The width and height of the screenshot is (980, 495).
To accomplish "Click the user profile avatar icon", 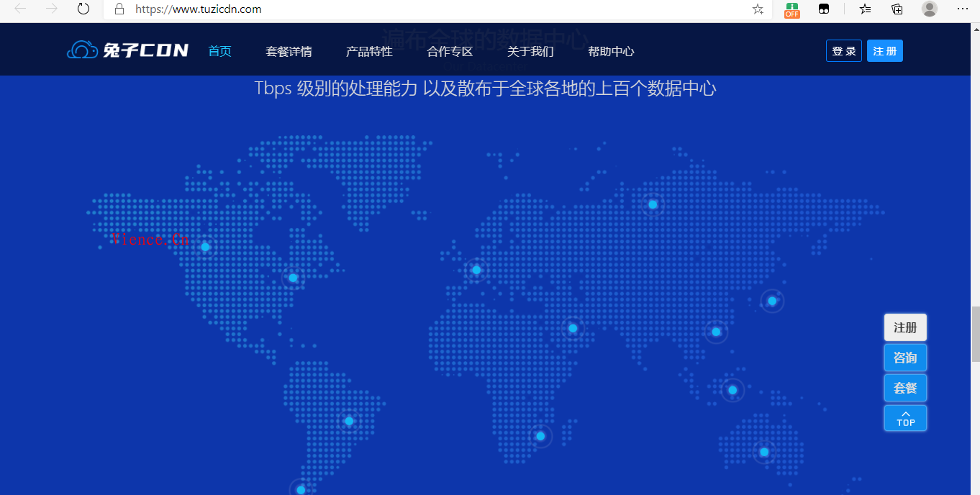I will click(930, 9).
